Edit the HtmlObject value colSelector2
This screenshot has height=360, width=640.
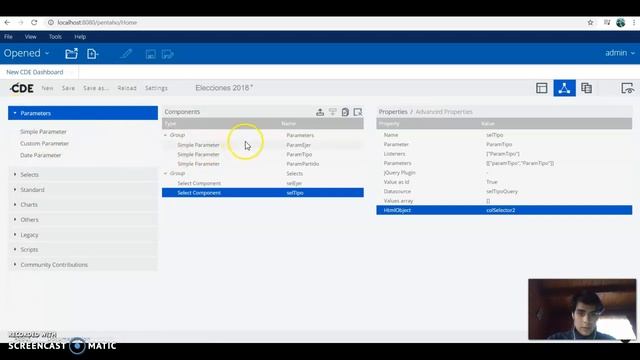coord(501,210)
